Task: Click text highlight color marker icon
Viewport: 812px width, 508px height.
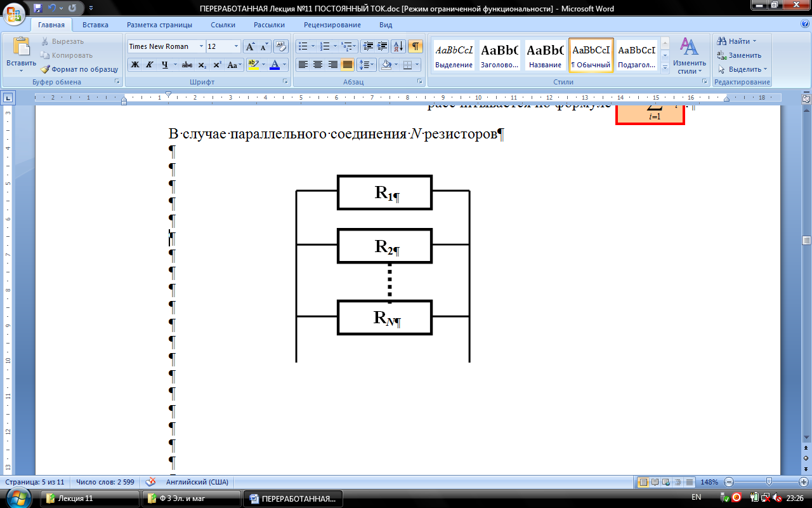Action: [x=253, y=65]
